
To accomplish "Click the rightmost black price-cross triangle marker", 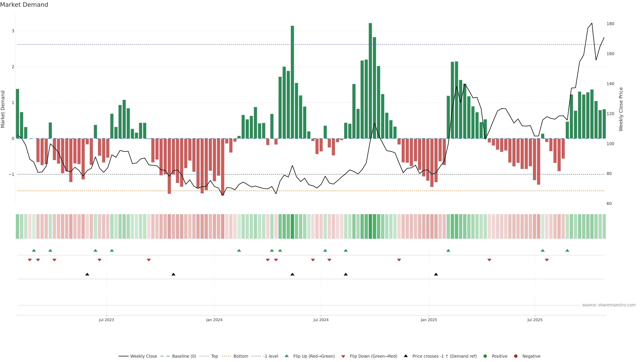I will [x=436, y=274].
